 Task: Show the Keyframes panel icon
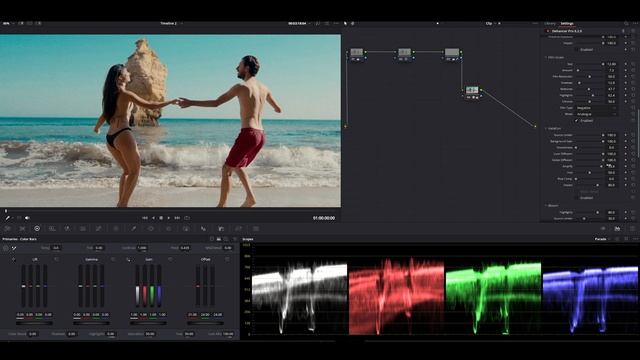tap(603, 229)
